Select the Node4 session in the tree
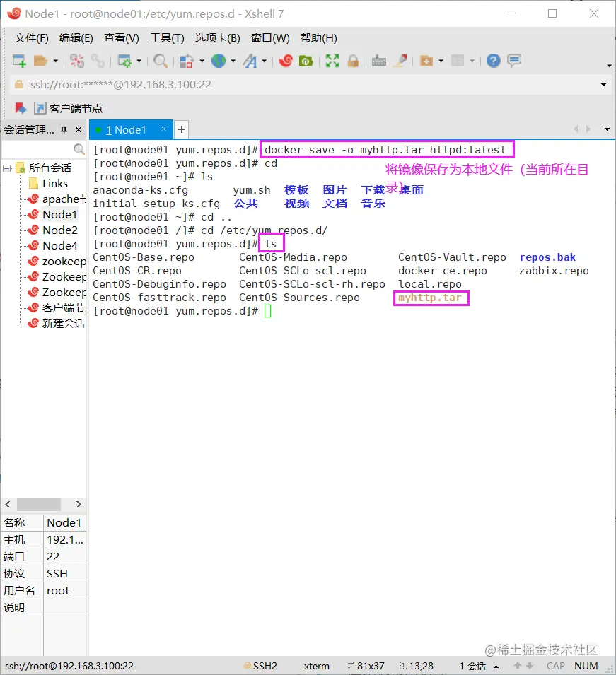The image size is (616, 675). (x=60, y=246)
